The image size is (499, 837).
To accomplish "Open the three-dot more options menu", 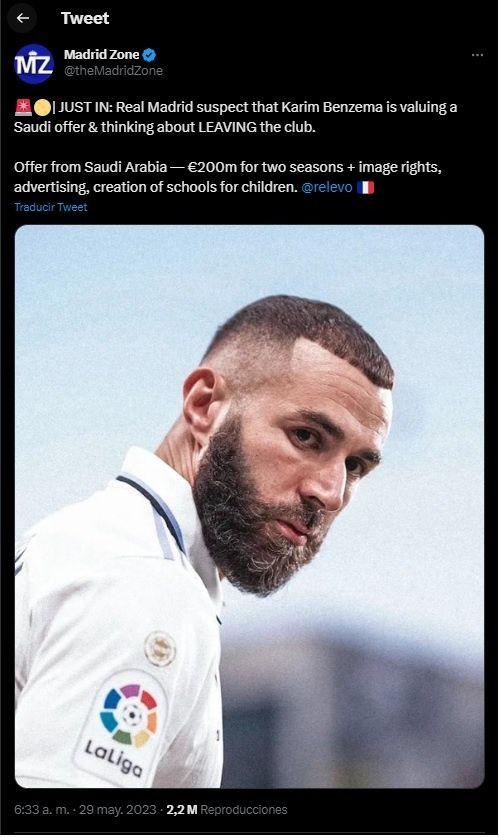I will coord(478,55).
